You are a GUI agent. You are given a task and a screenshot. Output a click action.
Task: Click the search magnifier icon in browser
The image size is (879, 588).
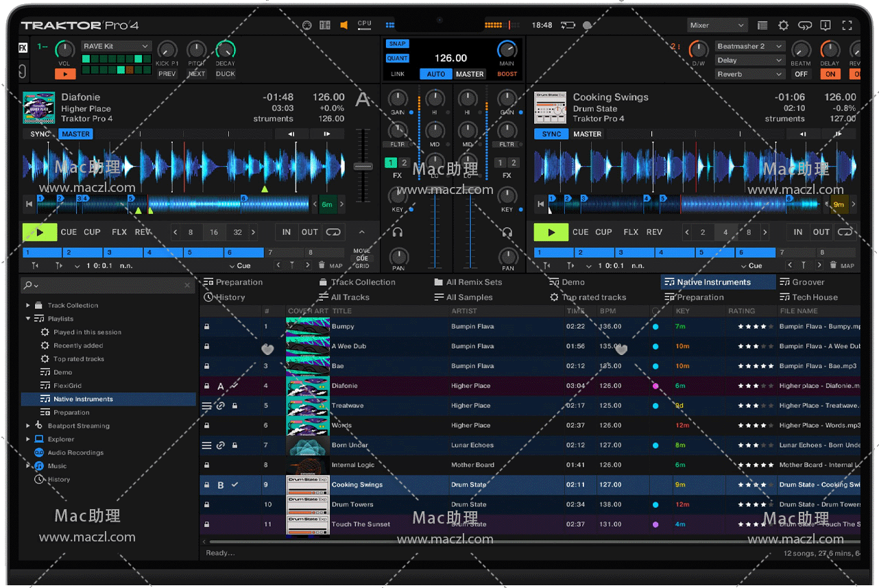27,285
